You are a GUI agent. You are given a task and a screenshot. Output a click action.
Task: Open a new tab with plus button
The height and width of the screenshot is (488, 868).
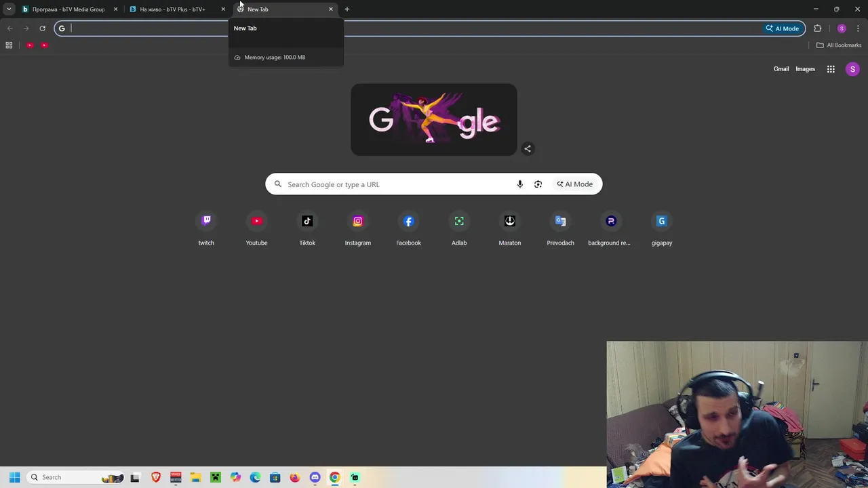tap(347, 9)
